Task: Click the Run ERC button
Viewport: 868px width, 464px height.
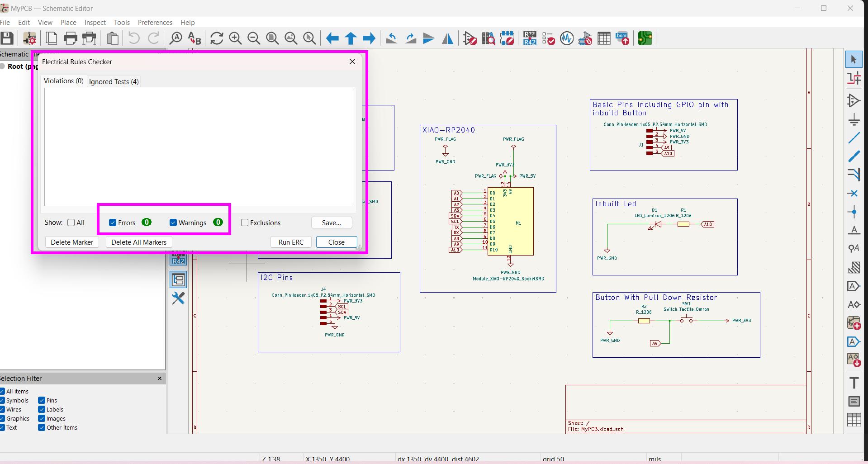Action: tap(291, 242)
